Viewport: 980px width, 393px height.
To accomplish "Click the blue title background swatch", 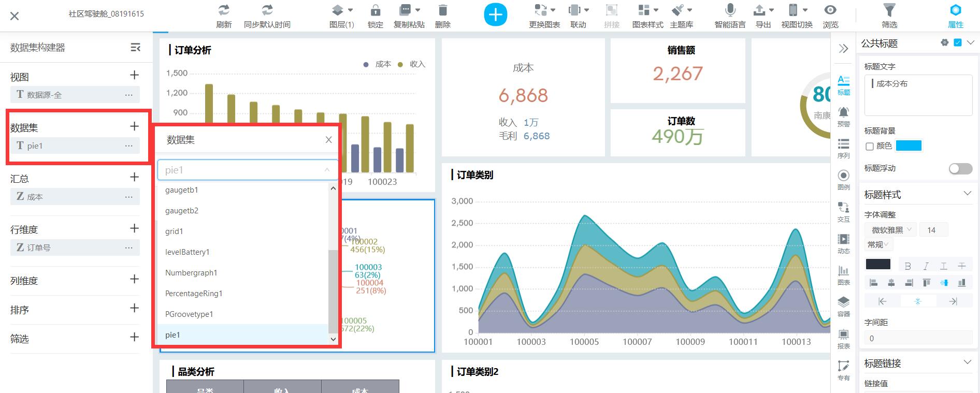I will click(x=909, y=146).
